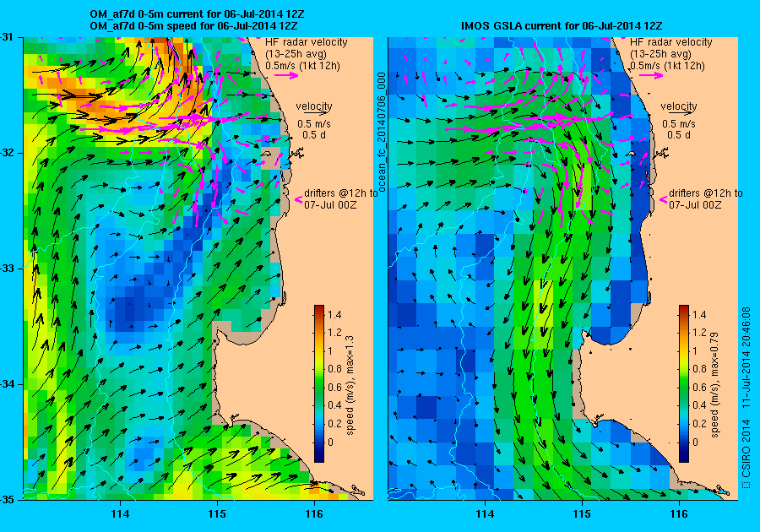Click latitude label -34 on left axis

pos(7,385)
